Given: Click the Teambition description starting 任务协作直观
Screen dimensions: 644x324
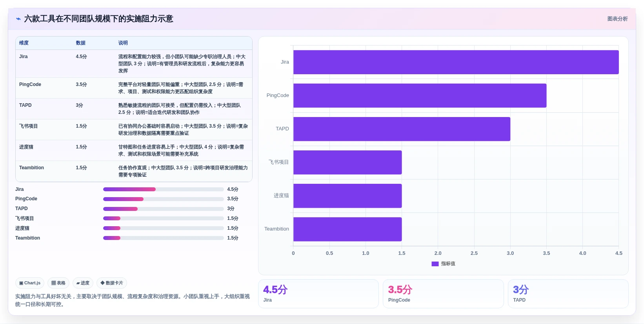Looking at the screenshot, I should 183,171.
